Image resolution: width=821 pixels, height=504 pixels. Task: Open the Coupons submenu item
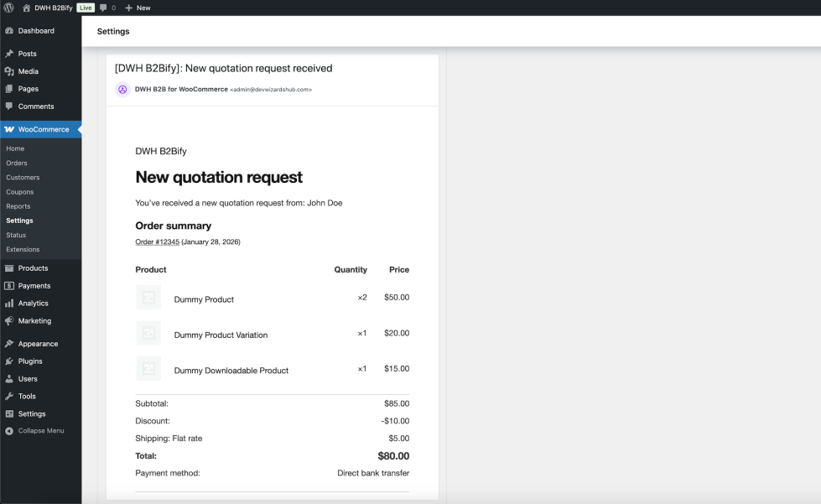(x=20, y=192)
